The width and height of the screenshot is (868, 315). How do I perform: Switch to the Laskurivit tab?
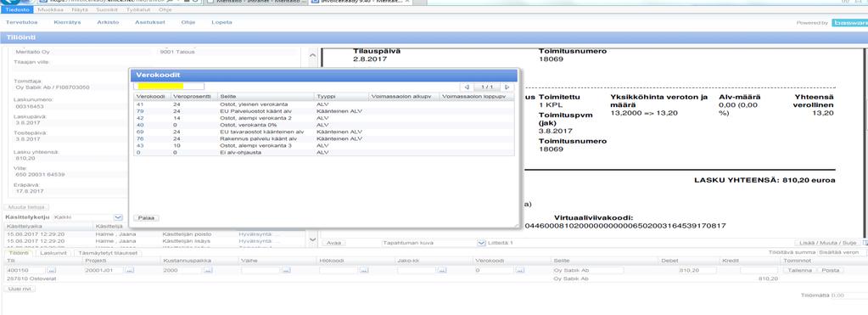[54, 252]
